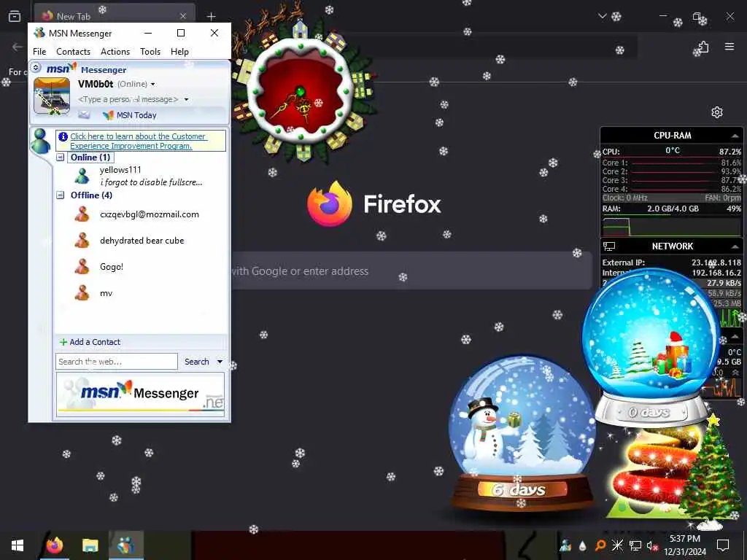Open a new Firefox tab with the plus button

[x=211, y=16]
